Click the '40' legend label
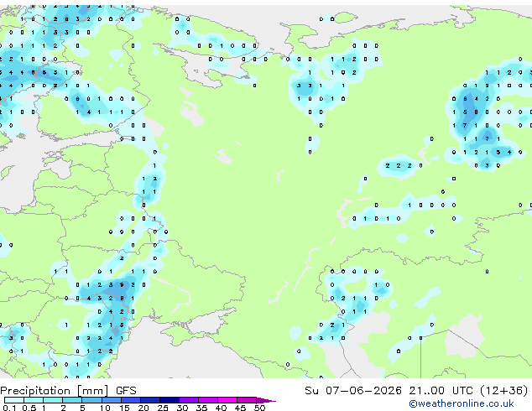532x411 pixels. 221,408
